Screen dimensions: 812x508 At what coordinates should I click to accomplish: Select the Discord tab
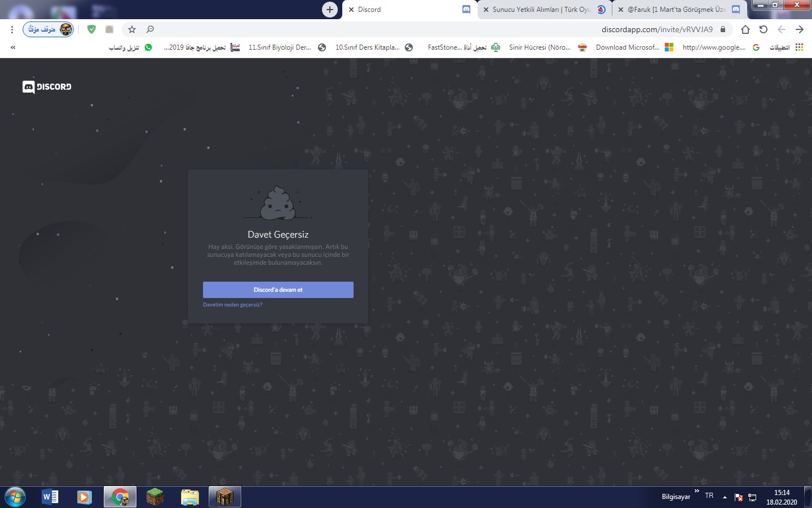(x=409, y=10)
